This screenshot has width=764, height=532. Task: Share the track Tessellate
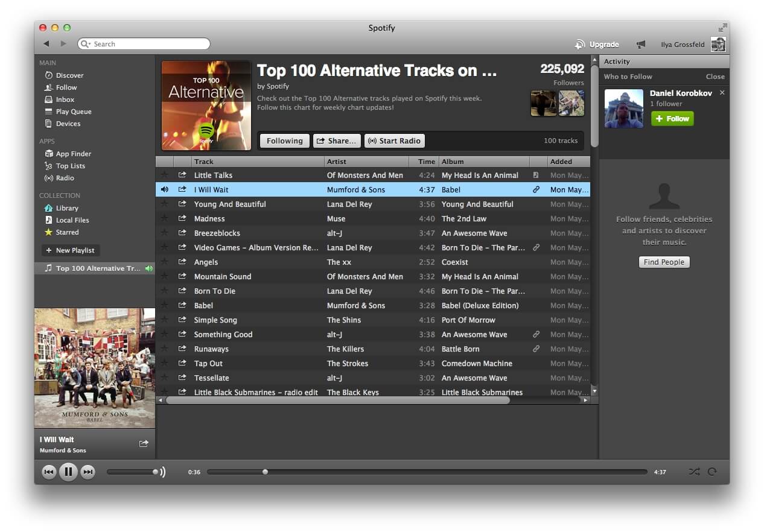pos(182,378)
